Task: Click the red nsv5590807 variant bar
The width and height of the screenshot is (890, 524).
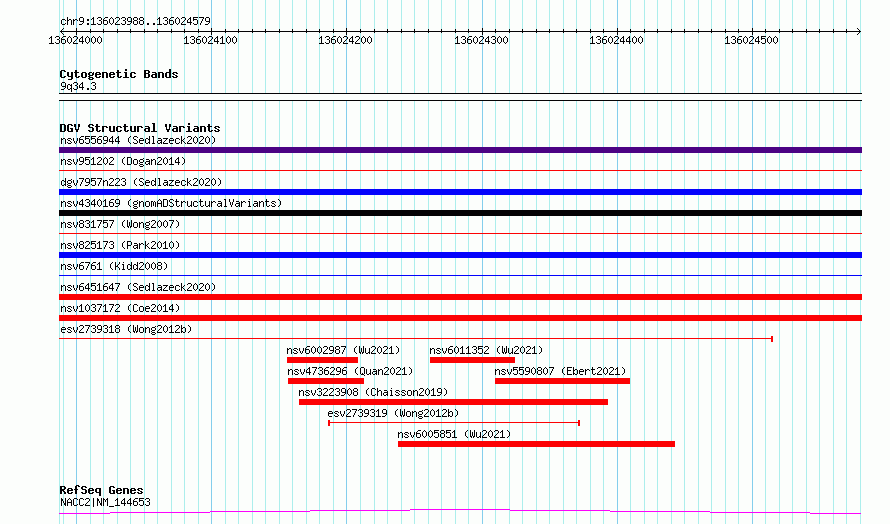Action: point(562,381)
